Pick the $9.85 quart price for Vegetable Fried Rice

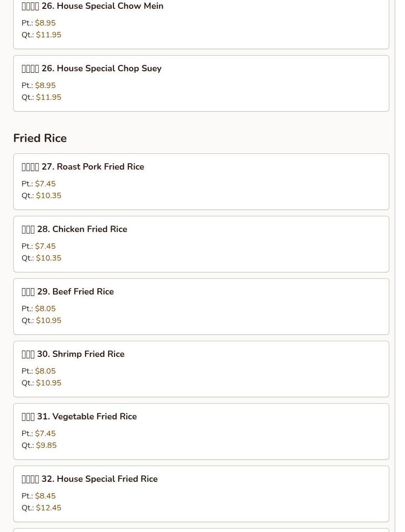[x=46, y=445]
